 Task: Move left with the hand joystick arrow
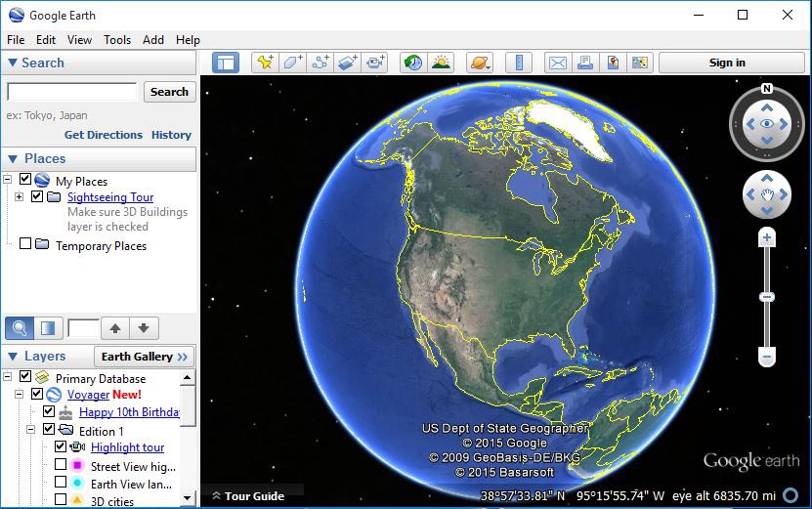pos(750,194)
